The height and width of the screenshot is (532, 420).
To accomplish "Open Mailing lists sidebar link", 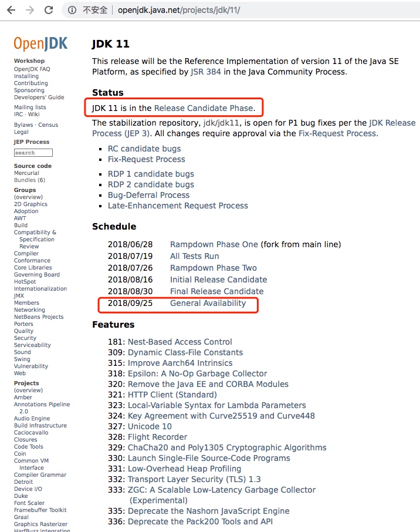I will tap(30, 107).
